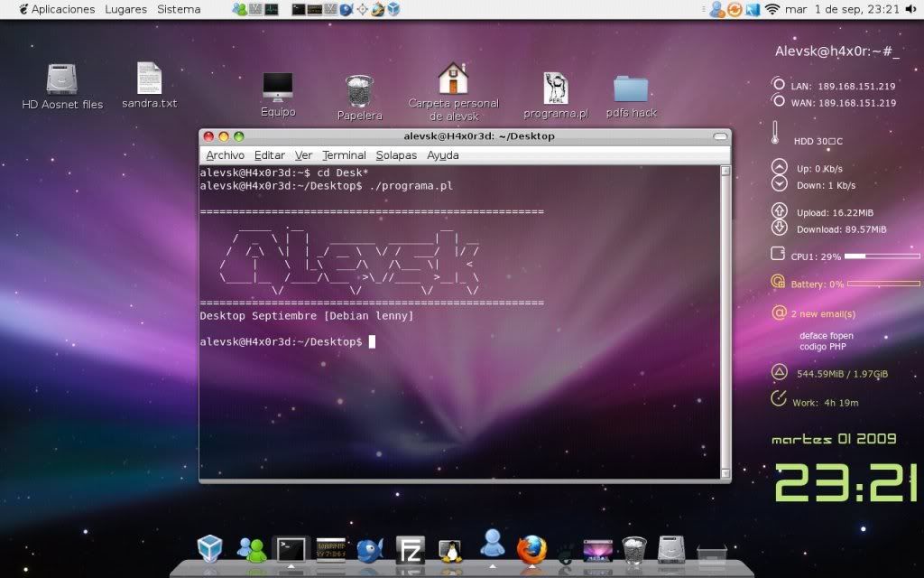This screenshot has height=578, width=924.
Task: Launch Firefox from the dock
Action: [x=531, y=548]
